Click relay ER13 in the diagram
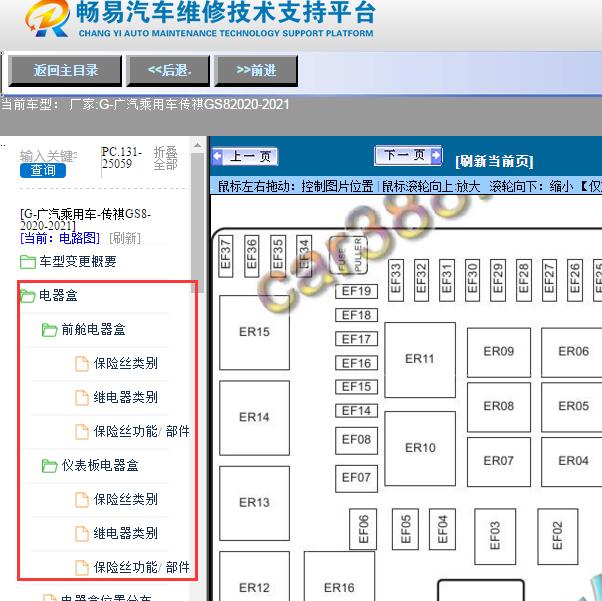The height and width of the screenshot is (601, 602). tap(254, 503)
